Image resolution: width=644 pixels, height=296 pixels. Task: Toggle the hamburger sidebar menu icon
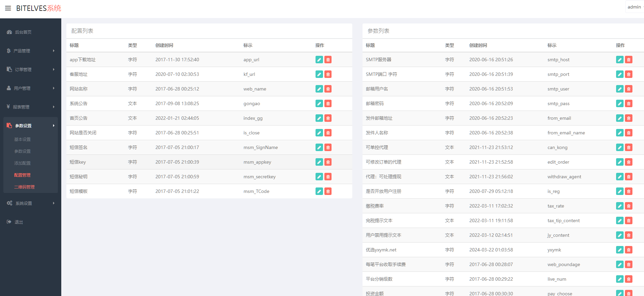[8, 8]
